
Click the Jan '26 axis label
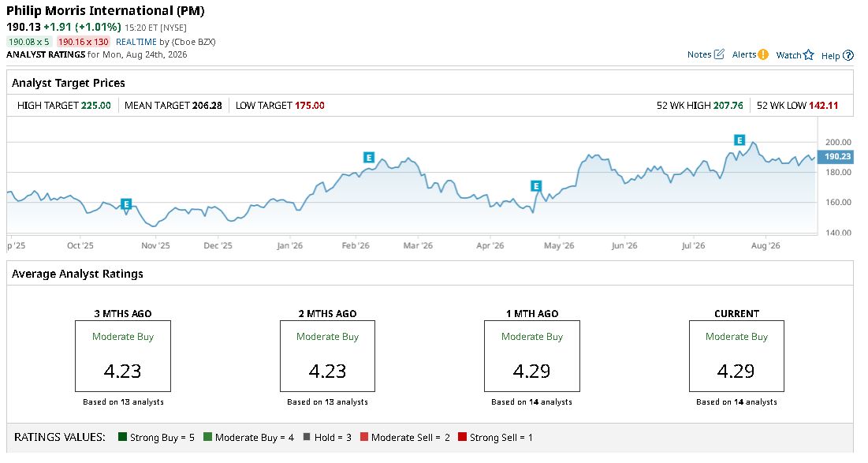289,245
